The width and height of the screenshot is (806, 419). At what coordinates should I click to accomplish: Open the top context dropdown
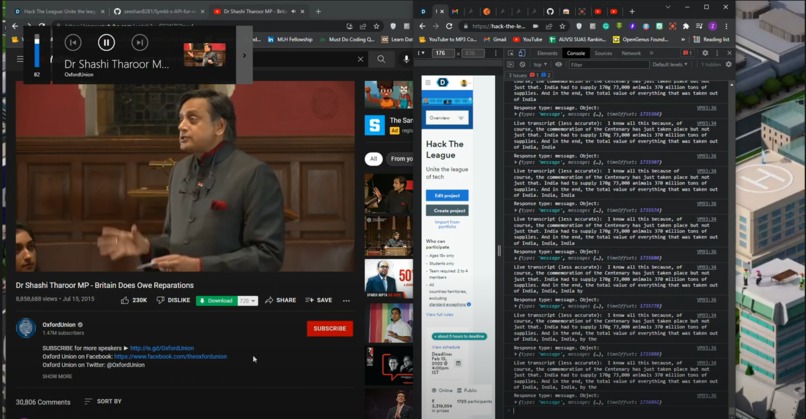(540, 64)
